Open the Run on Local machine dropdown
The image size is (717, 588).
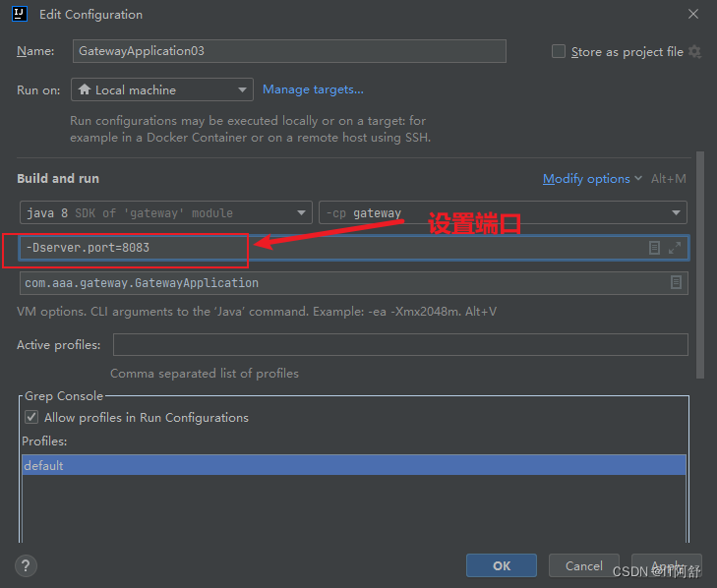point(162,89)
